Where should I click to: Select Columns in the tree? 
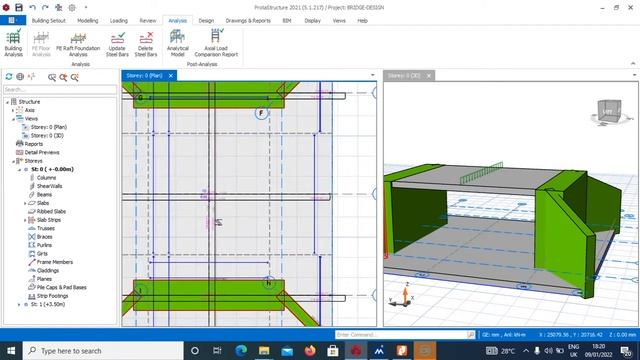tap(47, 178)
